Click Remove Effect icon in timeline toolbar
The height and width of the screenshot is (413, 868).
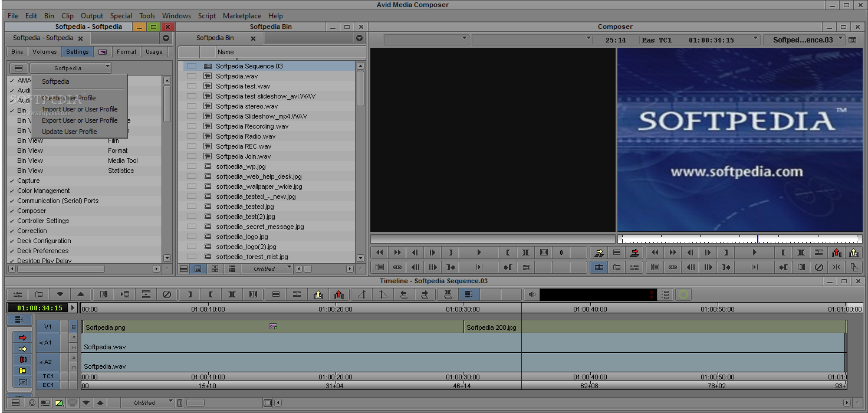tap(167, 294)
